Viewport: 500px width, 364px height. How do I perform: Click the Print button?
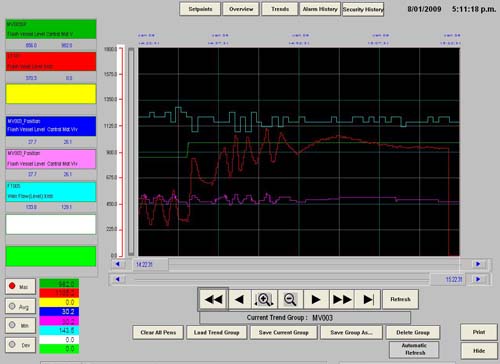click(x=479, y=332)
